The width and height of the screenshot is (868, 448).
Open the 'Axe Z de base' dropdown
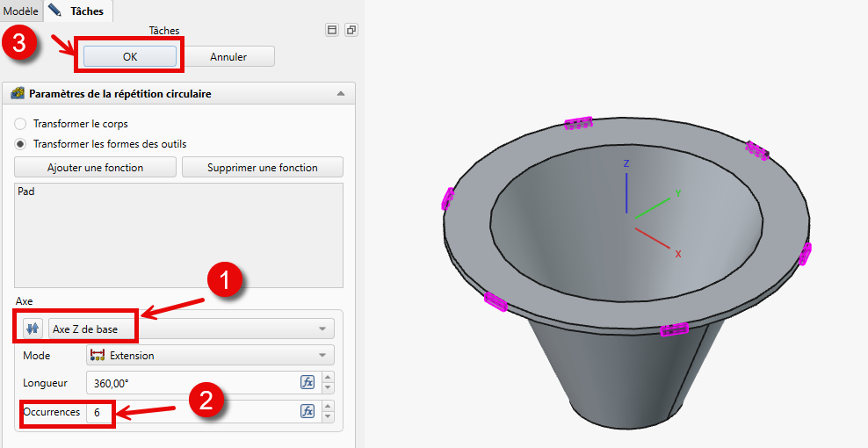(192, 329)
